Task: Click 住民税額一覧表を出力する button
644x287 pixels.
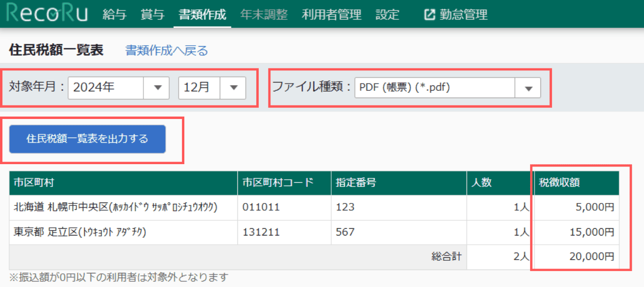Action: coord(88,139)
